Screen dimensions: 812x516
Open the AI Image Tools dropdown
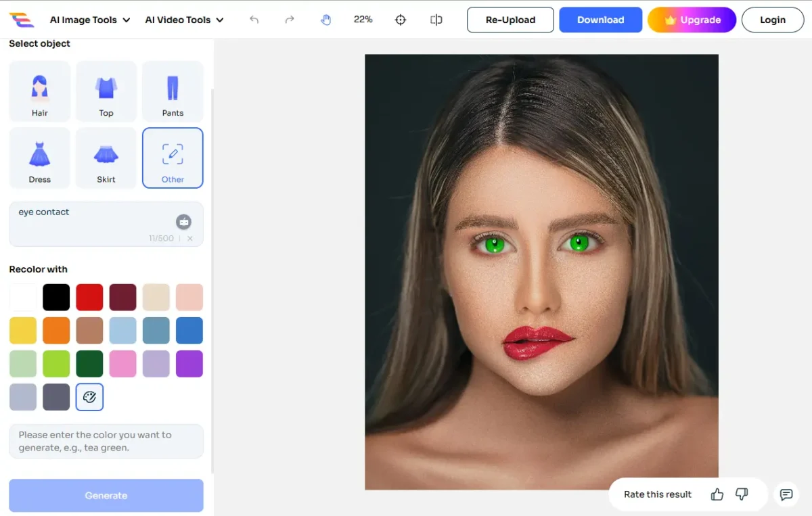[90, 20]
